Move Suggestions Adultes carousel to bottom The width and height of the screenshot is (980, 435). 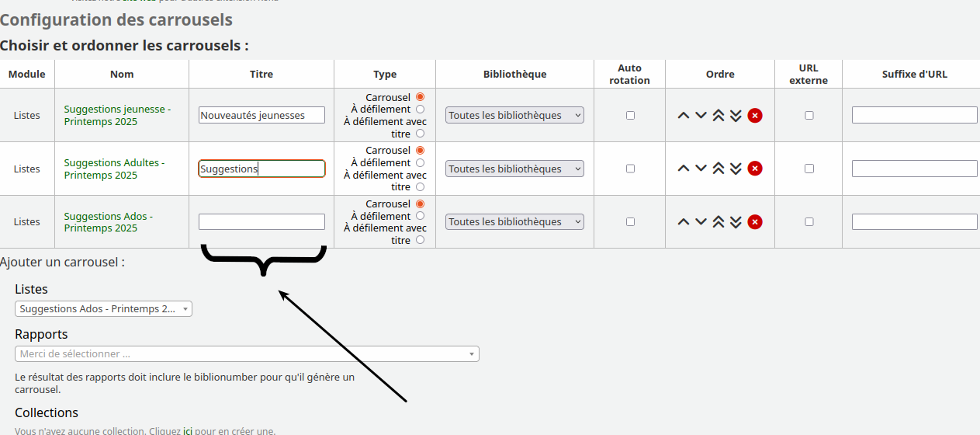(x=736, y=169)
